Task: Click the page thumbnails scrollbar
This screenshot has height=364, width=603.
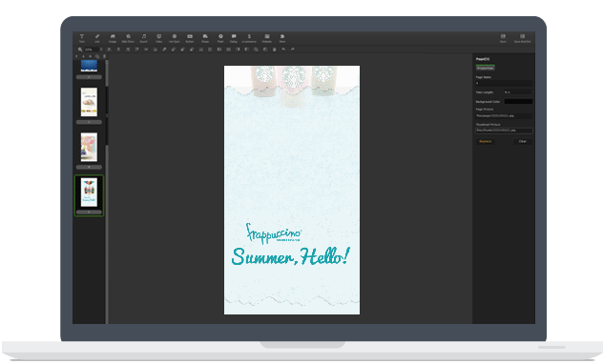Action: pyautogui.click(x=107, y=192)
